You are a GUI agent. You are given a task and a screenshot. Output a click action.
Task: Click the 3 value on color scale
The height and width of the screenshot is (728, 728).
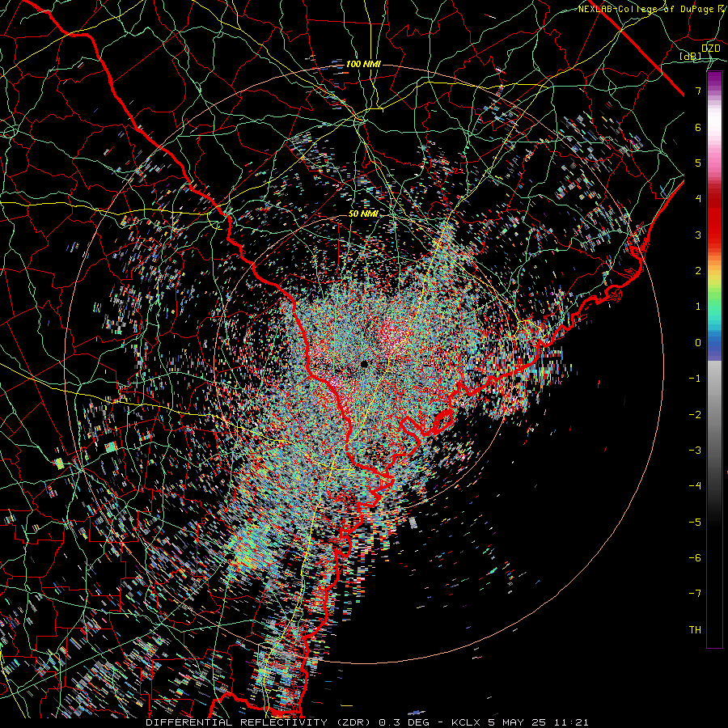698,235
